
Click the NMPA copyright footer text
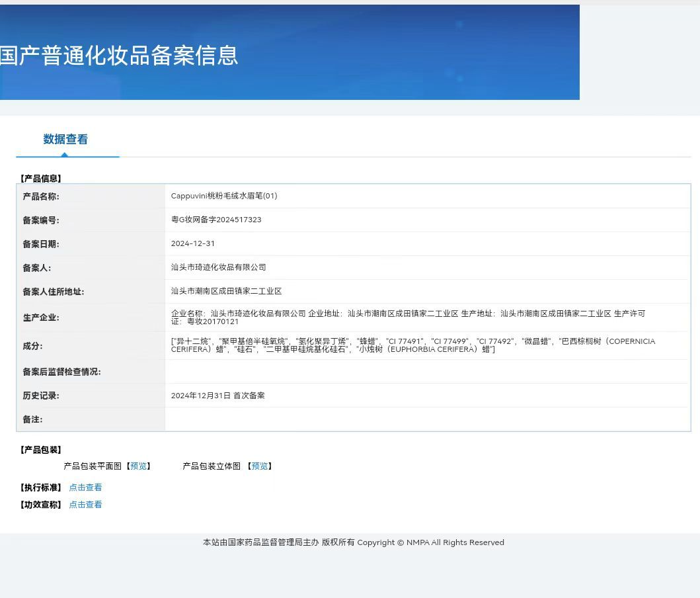click(x=353, y=542)
